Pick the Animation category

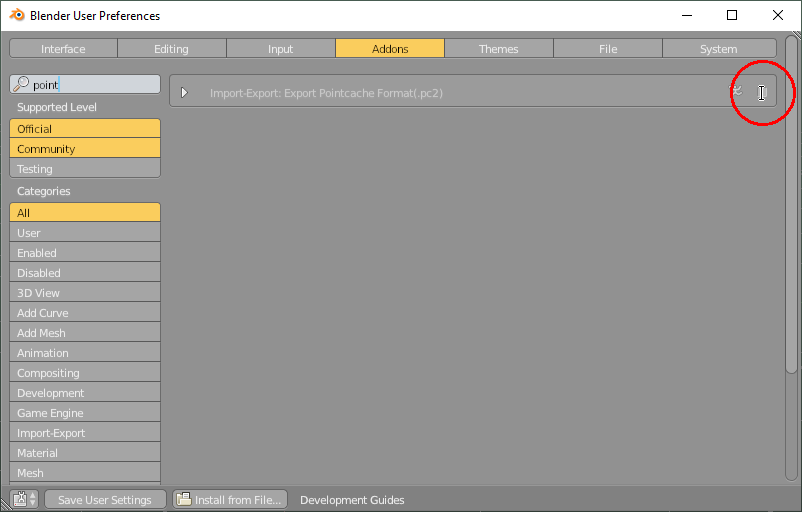coord(85,352)
